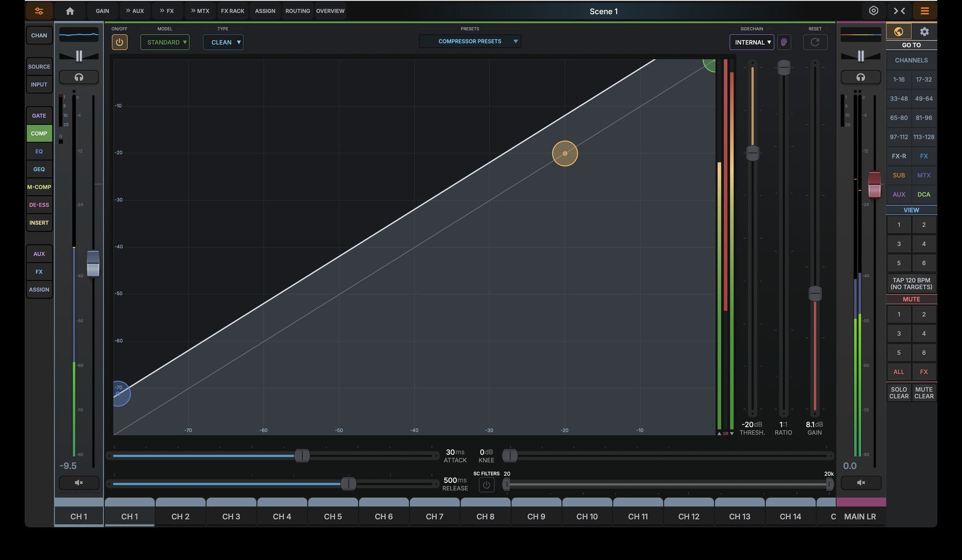The width and height of the screenshot is (962, 560).
Task: Open the settings gear in right panel
Action: pos(924,32)
